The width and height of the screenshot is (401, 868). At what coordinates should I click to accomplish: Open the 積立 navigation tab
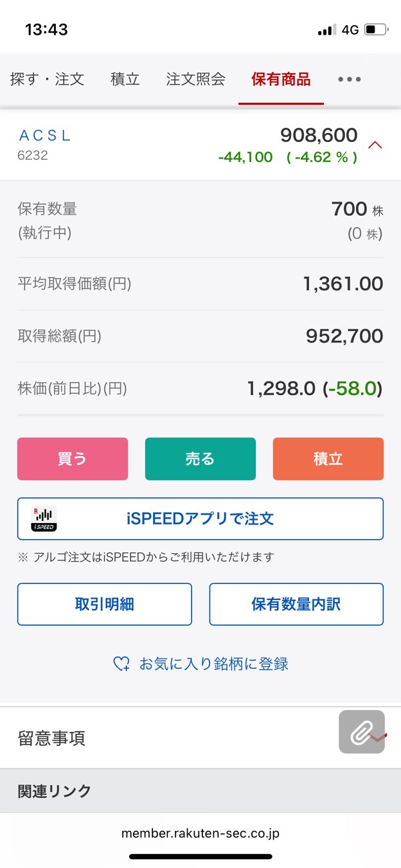[x=125, y=79]
